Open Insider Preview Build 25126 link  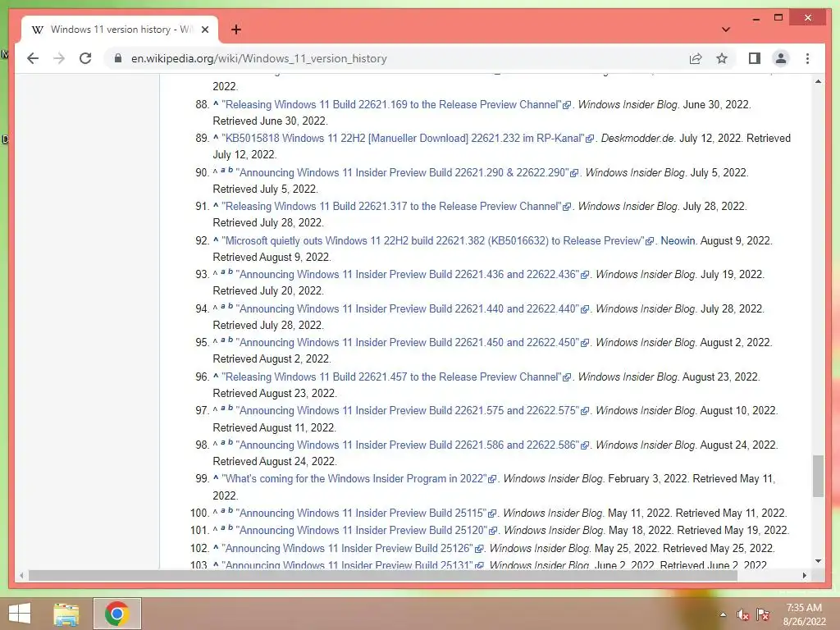coord(347,548)
